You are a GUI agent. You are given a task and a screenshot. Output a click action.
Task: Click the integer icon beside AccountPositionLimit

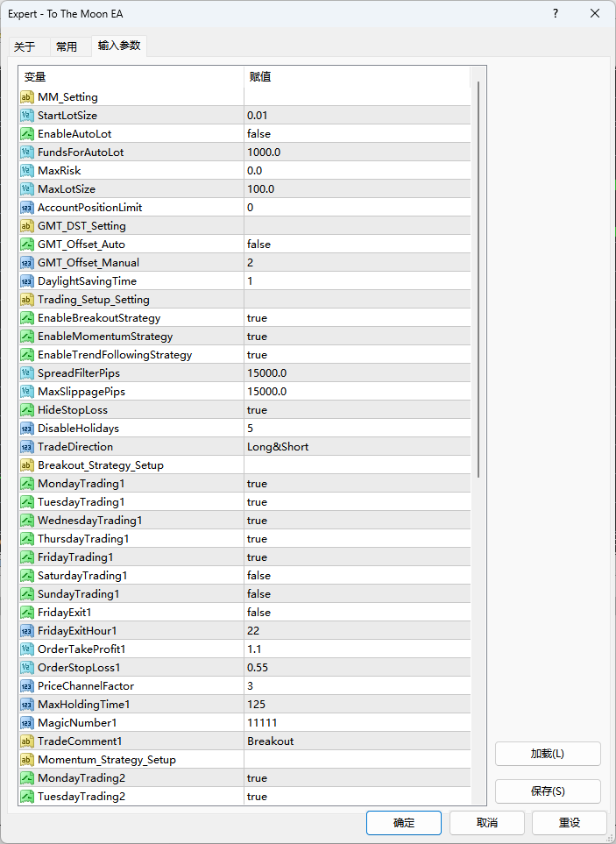27,208
